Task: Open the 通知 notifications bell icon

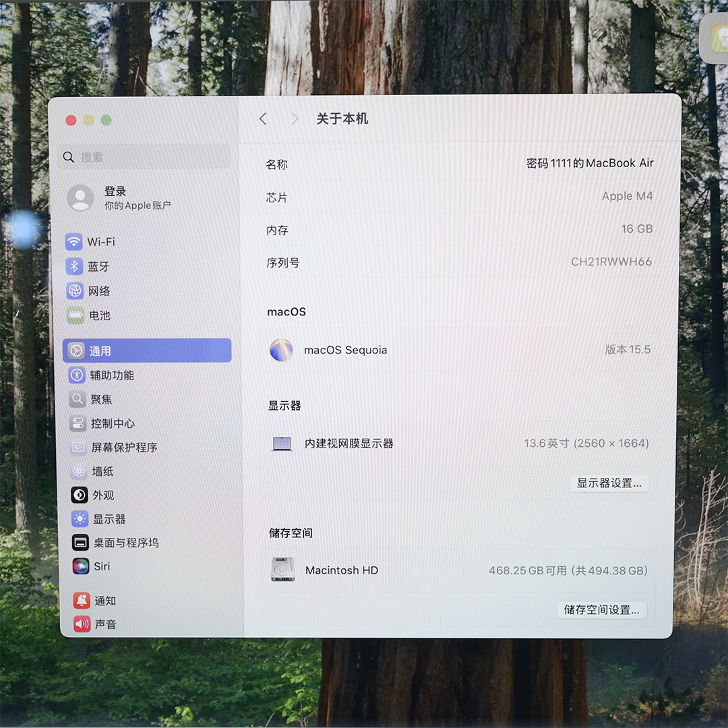Action: pos(82,601)
